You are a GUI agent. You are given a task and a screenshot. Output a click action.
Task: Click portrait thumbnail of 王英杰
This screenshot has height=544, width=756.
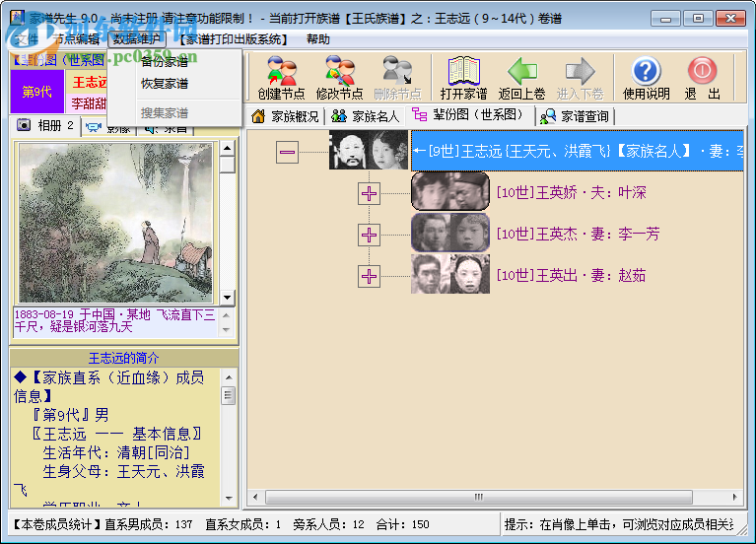coord(450,233)
